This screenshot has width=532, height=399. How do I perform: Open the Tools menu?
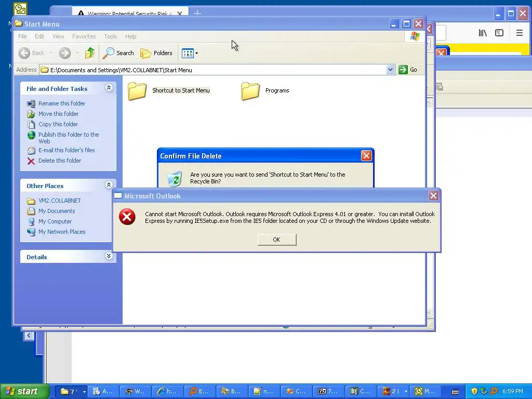(x=110, y=36)
